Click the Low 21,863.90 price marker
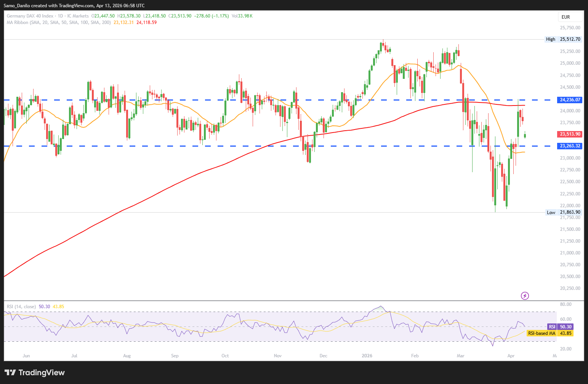Image resolution: width=588 pixels, height=384 pixels. click(564, 212)
